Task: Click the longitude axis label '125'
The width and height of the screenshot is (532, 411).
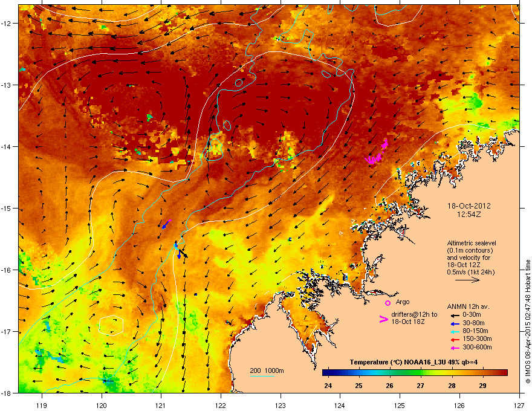Action: pyautogui.click(x=400, y=406)
